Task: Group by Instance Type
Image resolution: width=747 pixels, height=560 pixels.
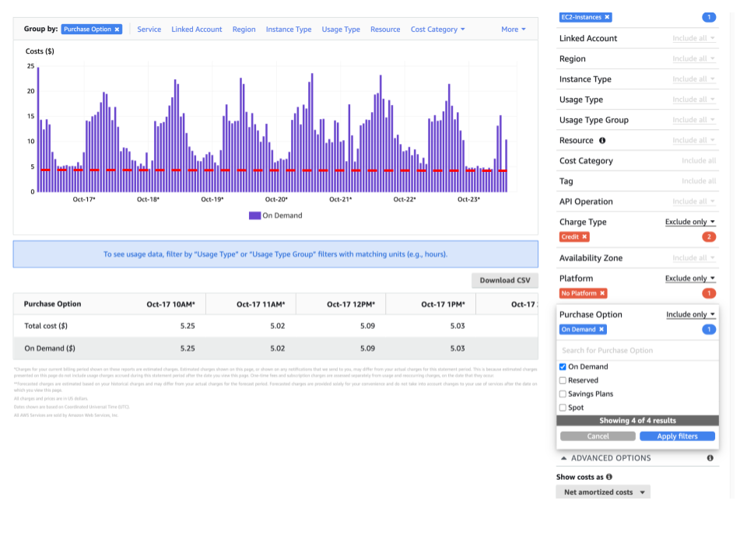Action: 288,30
